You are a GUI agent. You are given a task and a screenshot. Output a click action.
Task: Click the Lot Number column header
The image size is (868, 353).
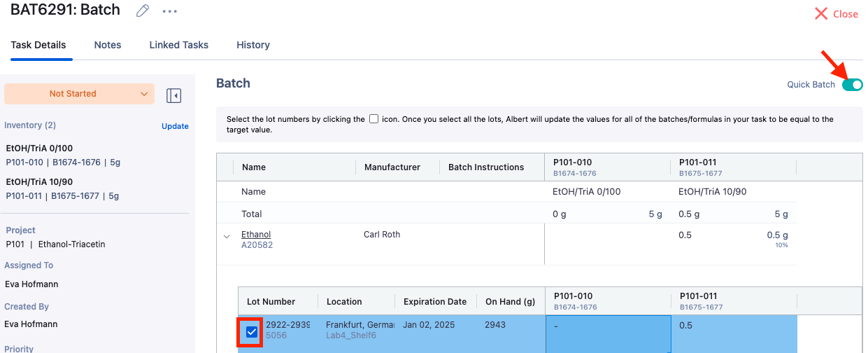click(x=271, y=301)
